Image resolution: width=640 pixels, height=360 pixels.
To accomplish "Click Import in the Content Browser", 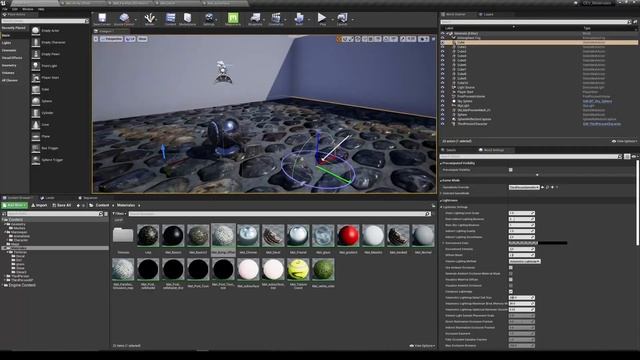I will click(39, 205).
